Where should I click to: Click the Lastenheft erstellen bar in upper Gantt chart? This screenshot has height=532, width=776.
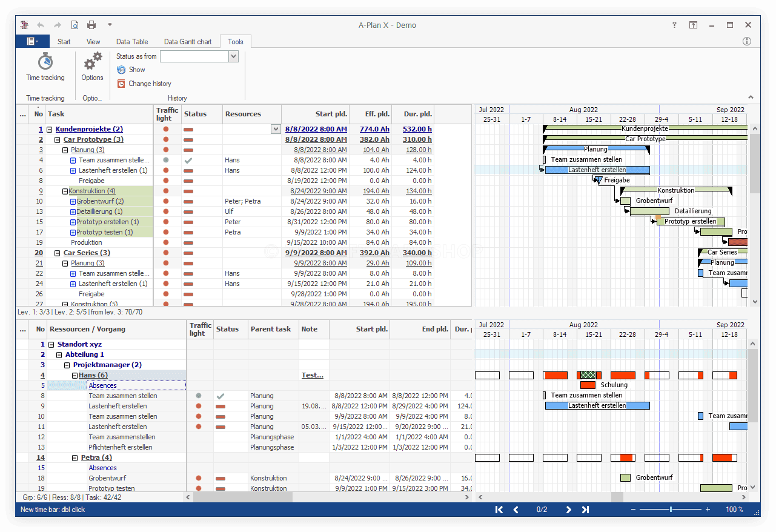click(597, 170)
